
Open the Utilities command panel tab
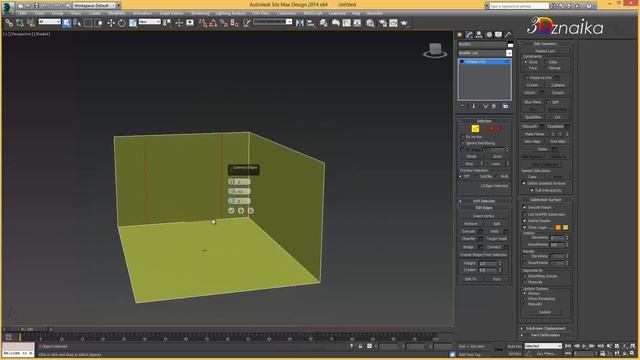tap(508, 35)
